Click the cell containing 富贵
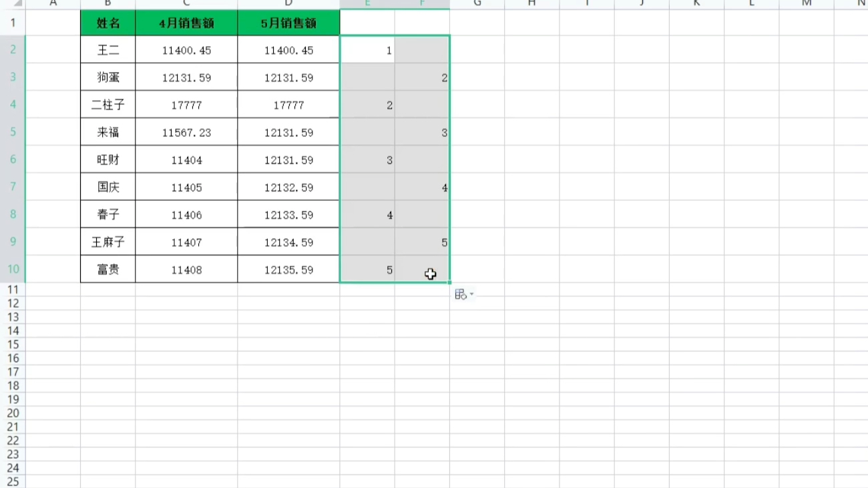 pyautogui.click(x=108, y=269)
